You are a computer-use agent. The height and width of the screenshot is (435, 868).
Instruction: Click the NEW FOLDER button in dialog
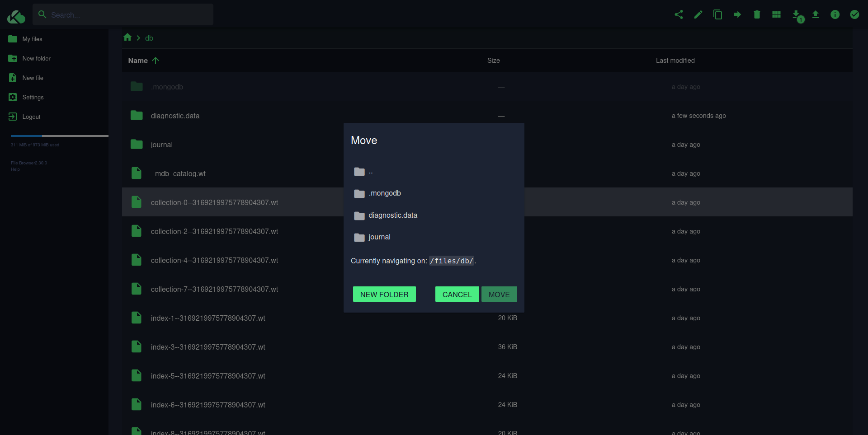[384, 294]
